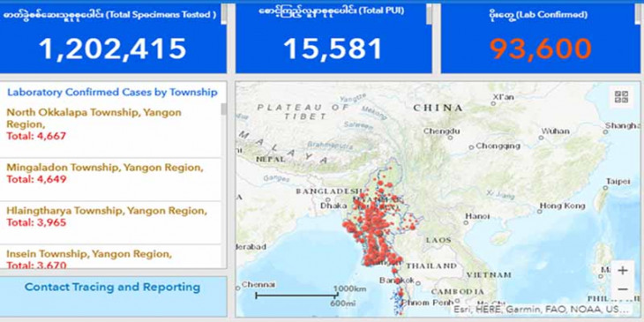644x322 pixels.
Task: Click the 1,202,415 specimens tested figure
Action: (x=113, y=49)
